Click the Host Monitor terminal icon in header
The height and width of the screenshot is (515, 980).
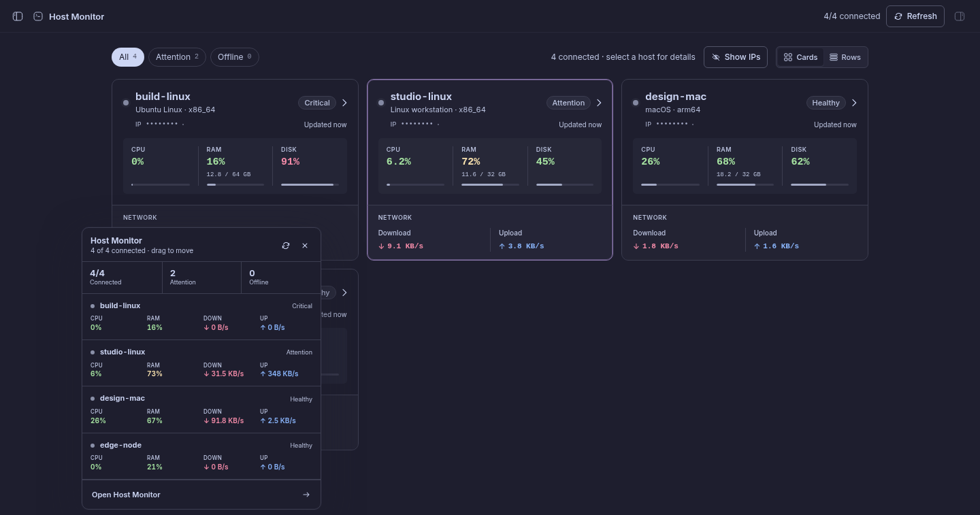coord(38,16)
